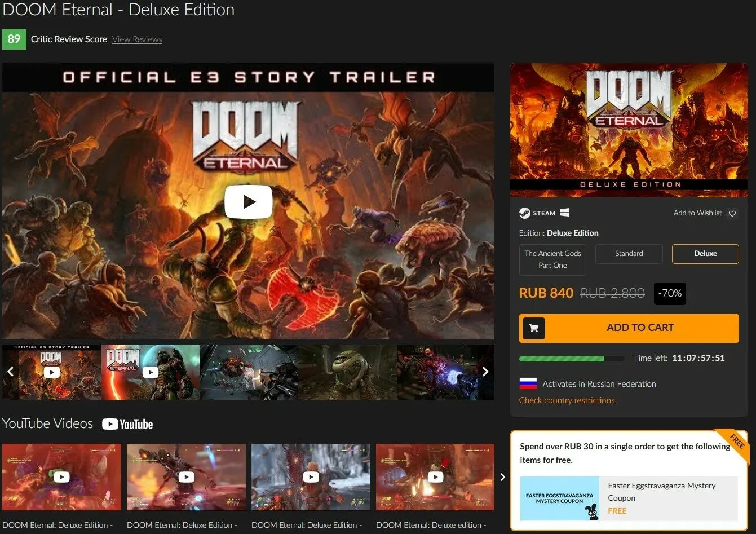This screenshot has width=756, height=534.
Task: Select the E3 story trailer gallery thumbnail
Action: 52,372
